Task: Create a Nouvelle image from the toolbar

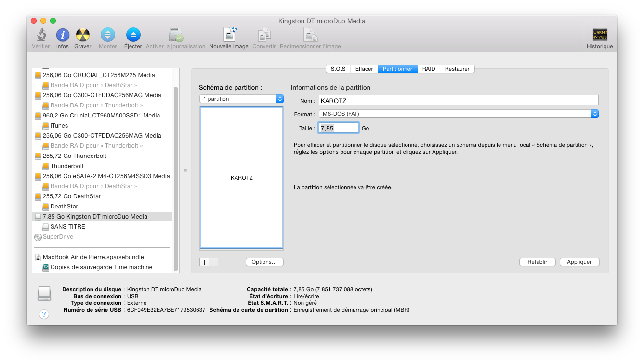Action: click(x=230, y=35)
